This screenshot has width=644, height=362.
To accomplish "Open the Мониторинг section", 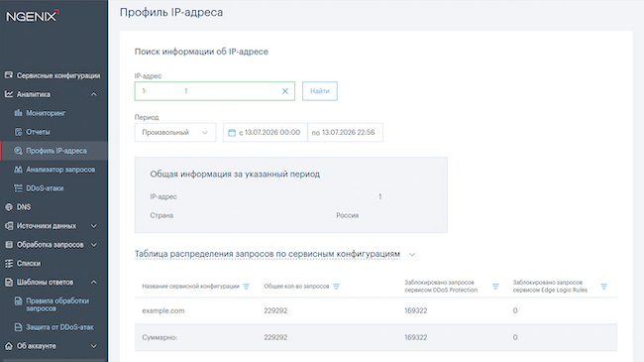I will 46,113.
